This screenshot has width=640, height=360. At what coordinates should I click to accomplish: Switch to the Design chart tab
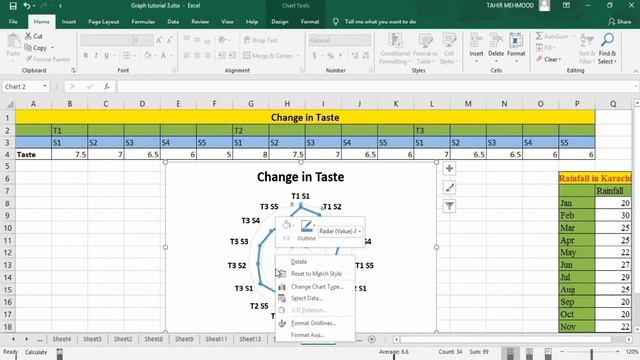tap(280, 22)
